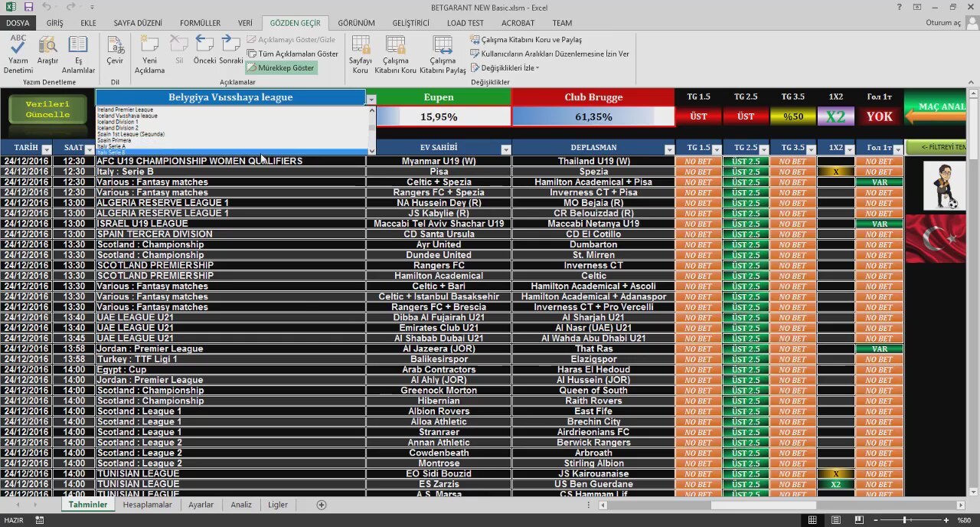Viewport: 980px width, 527px height.
Task: Click the ISRAEL U19 LEAGUE cell
Action: click(x=230, y=224)
